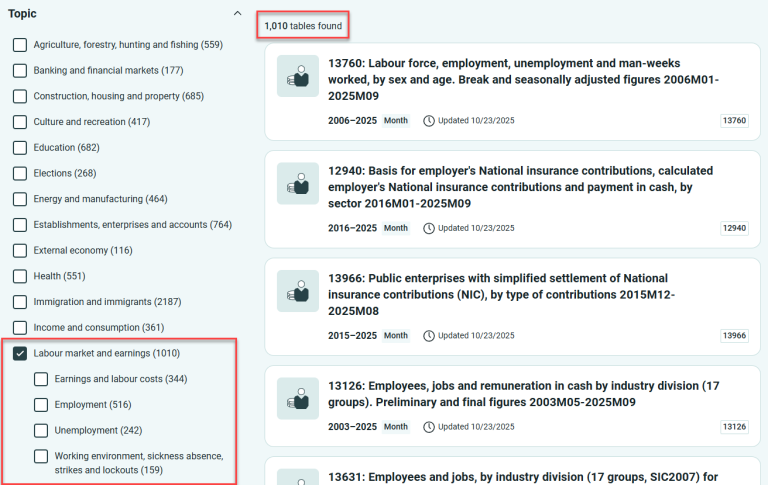Open table 12940 employer's National insurance

(x=521, y=187)
